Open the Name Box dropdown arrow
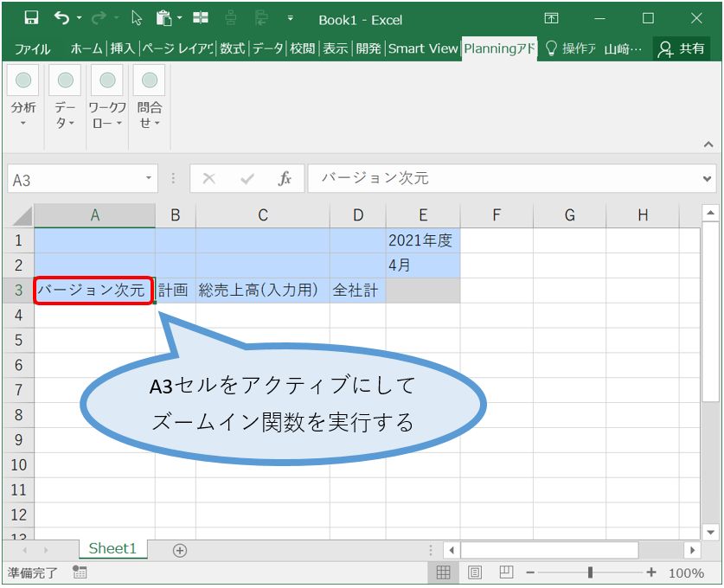The height and width of the screenshot is (588, 724). [x=149, y=179]
